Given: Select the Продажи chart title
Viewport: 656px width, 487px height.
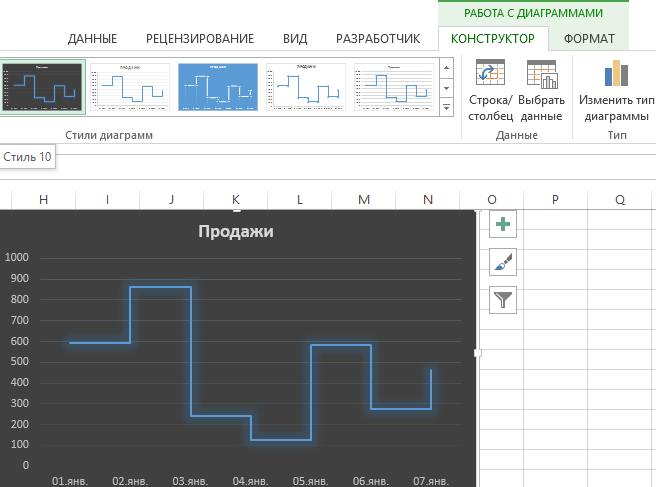Looking at the screenshot, I should pyautogui.click(x=236, y=232).
